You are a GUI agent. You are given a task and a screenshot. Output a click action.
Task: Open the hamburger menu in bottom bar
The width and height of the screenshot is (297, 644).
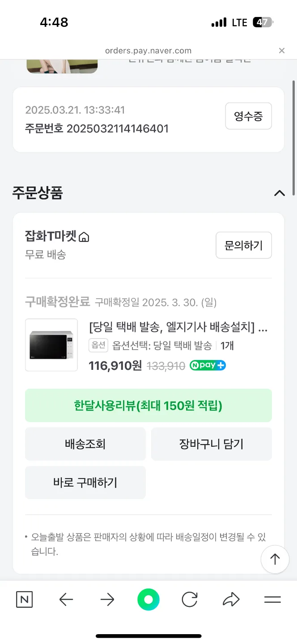[272, 600]
